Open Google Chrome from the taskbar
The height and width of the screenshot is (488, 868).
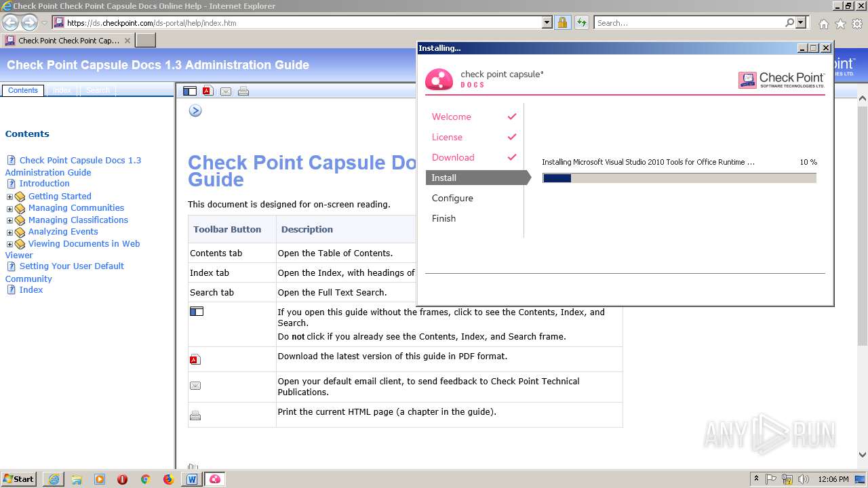click(x=145, y=479)
